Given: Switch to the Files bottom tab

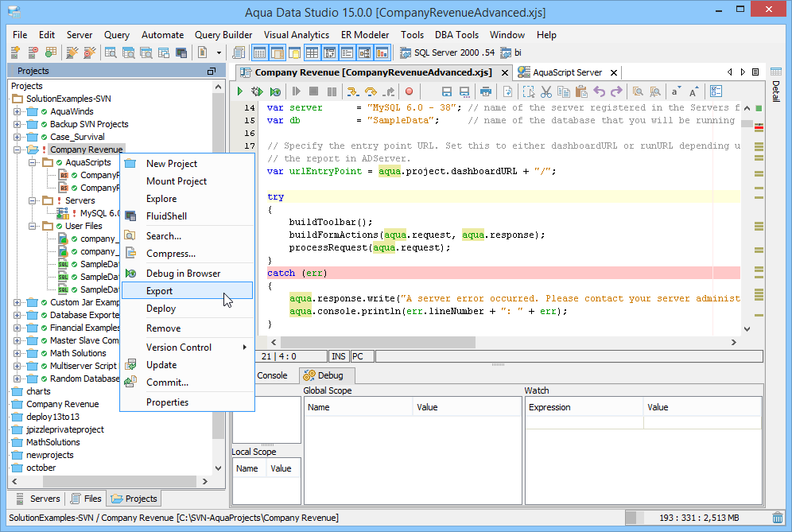Looking at the screenshot, I should [86, 499].
